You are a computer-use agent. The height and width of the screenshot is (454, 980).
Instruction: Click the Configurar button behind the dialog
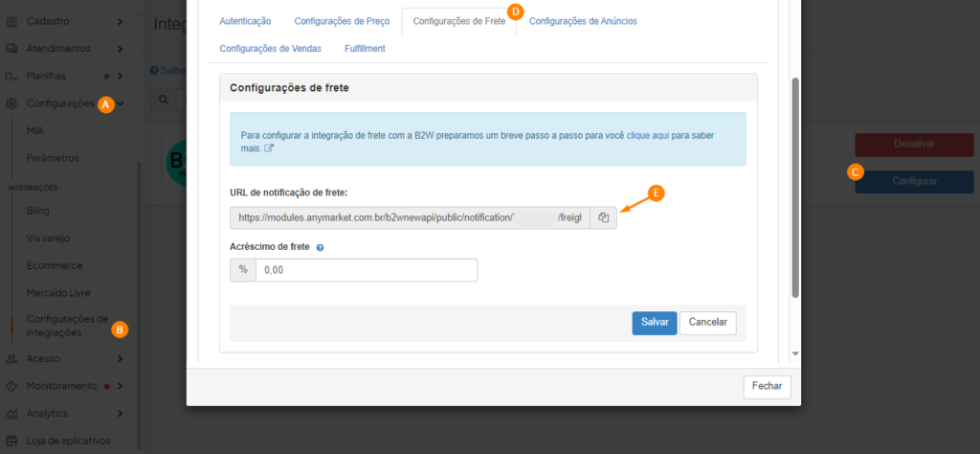914,182
